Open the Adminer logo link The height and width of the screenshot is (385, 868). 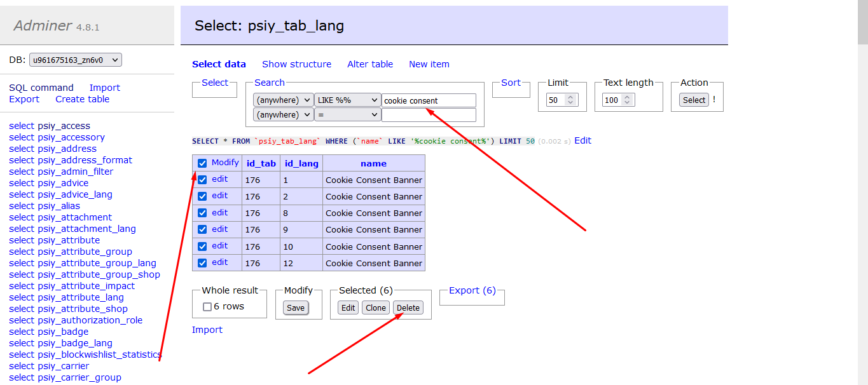pos(43,25)
